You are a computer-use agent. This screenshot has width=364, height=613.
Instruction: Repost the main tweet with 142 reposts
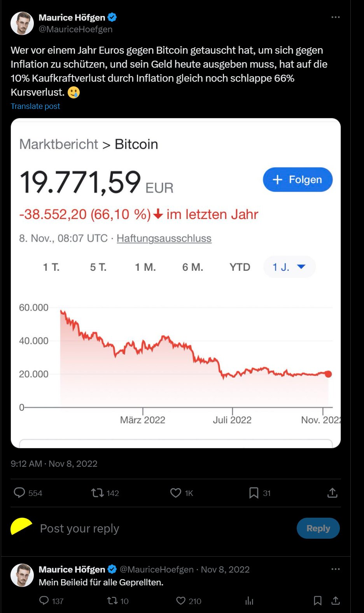[97, 493]
